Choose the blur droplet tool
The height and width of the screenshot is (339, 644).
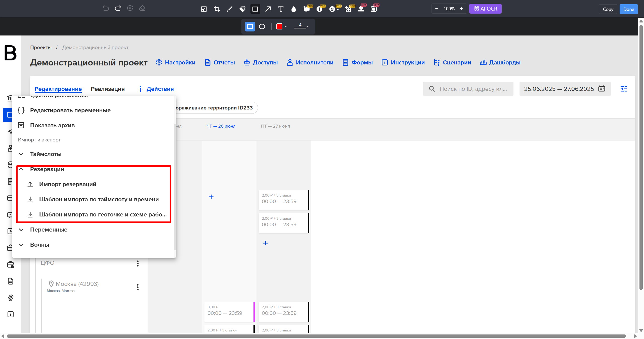[x=293, y=9]
